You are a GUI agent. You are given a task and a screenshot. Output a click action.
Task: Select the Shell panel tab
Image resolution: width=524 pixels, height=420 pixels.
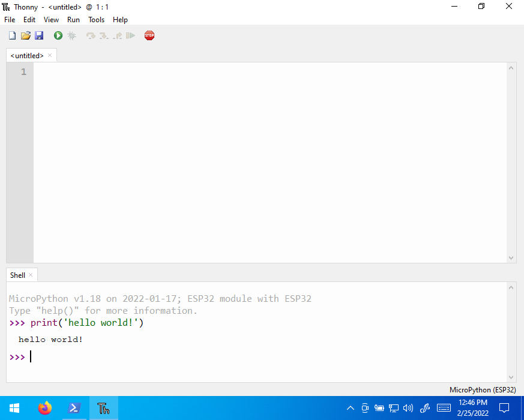click(17, 275)
